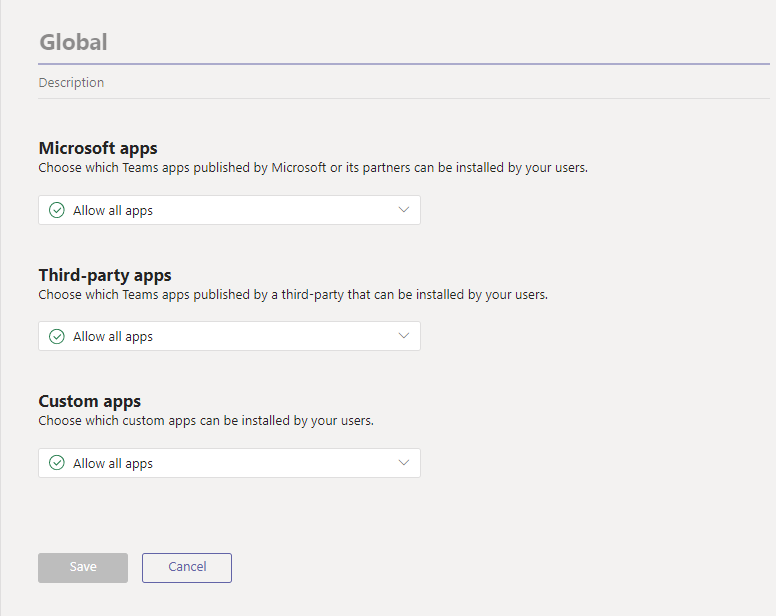Click the green checkmark icon under Custom apps

click(x=57, y=463)
